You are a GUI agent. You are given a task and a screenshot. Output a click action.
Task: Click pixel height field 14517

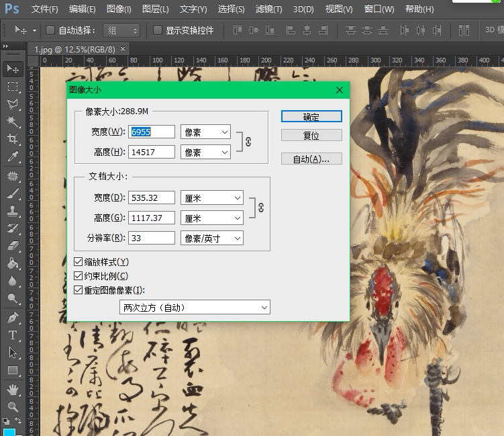pyautogui.click(x=152, y=152)
